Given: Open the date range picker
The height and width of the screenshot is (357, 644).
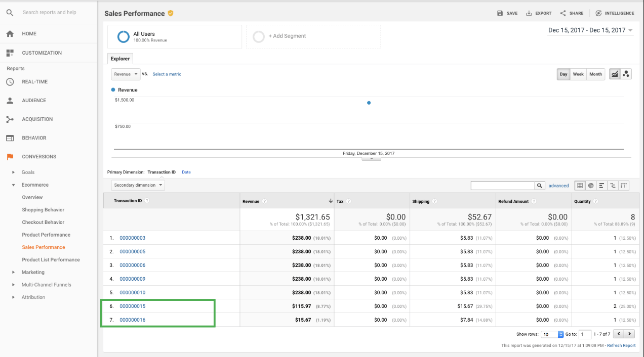Looking at the screenshot, I should 590,30.
